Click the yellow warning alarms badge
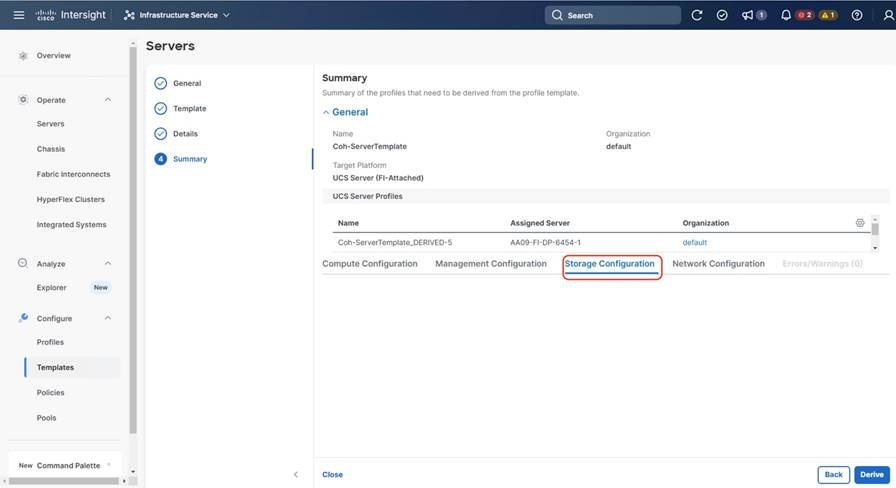This screenshot has width=896, height=488. pyautogui.click(x=828, y=15)
